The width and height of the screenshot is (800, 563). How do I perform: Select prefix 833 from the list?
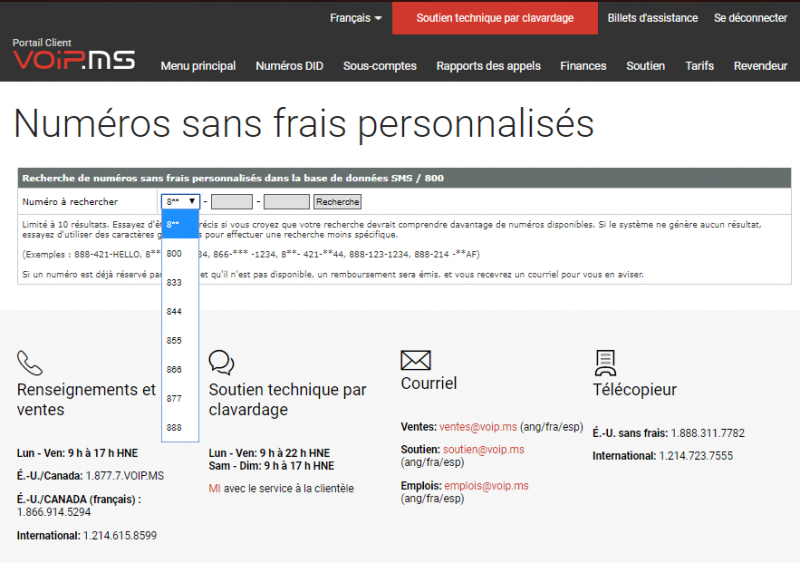coord(180,282)
